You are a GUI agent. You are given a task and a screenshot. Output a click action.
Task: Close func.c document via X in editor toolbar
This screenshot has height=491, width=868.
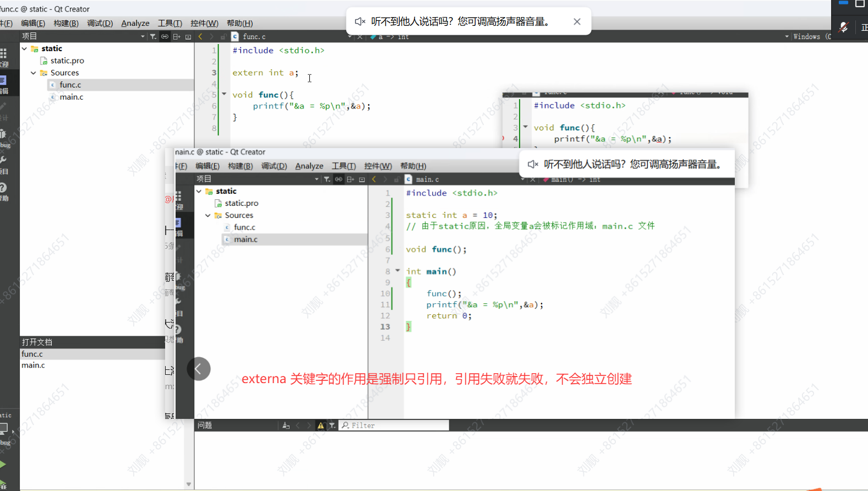coord(360,36)
